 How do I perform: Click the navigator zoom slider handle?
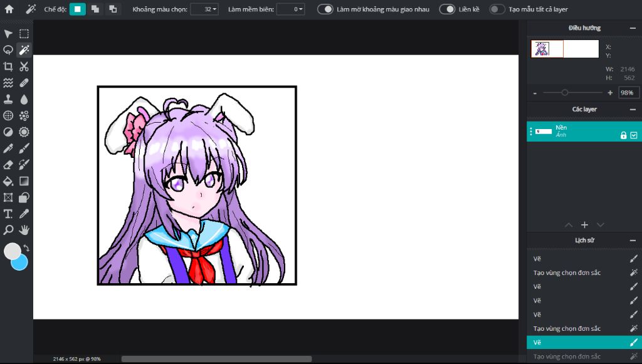pyautogui.click(x=565, y=93)
